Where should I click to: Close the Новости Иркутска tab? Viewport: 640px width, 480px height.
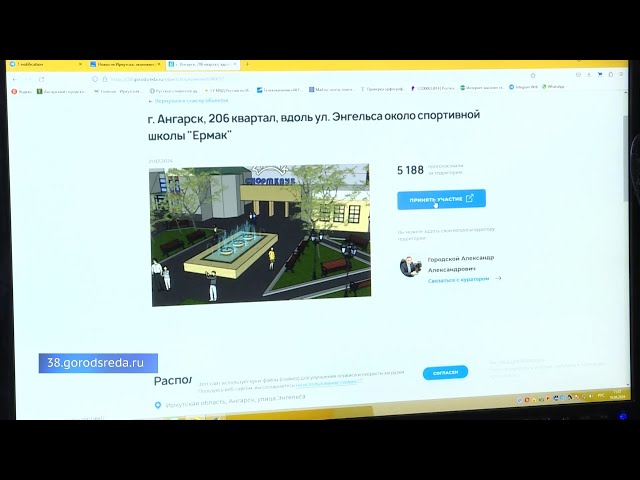click(159, 64)
